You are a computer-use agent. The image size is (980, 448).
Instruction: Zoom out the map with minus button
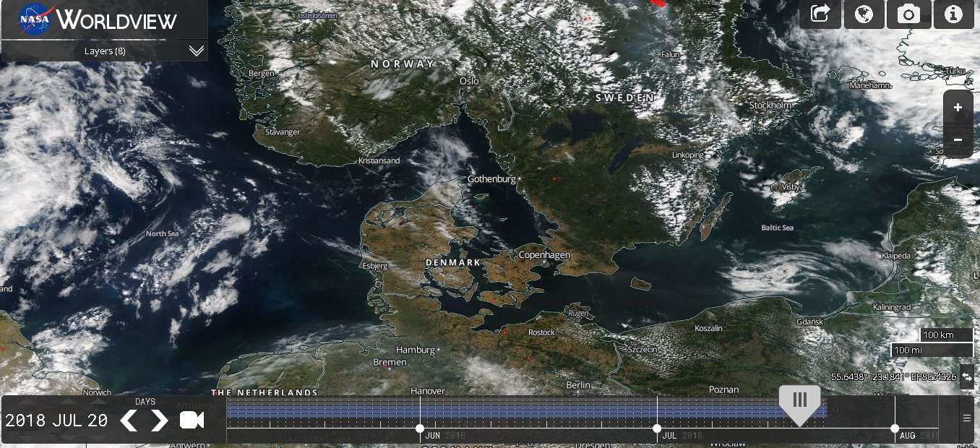[x=958, y=140]
